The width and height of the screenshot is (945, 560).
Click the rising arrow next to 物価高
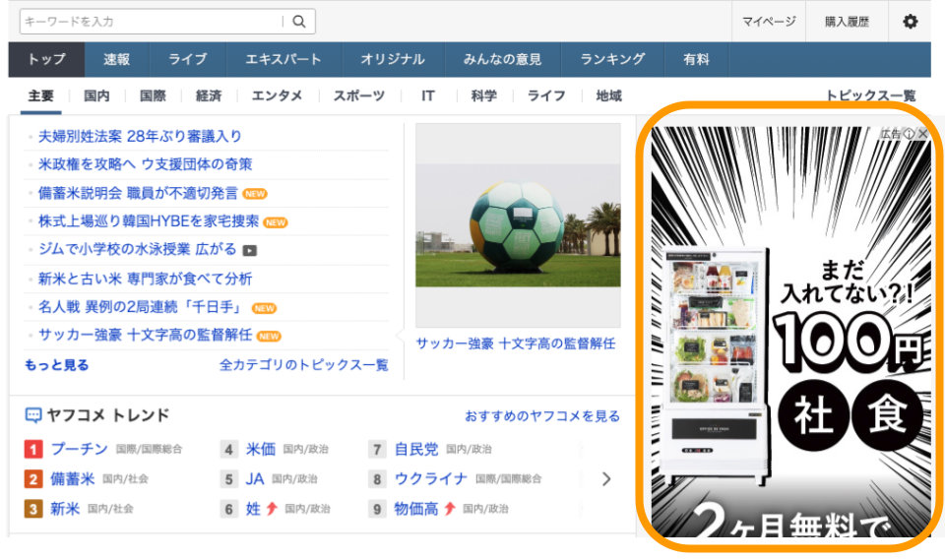point(450,509)
